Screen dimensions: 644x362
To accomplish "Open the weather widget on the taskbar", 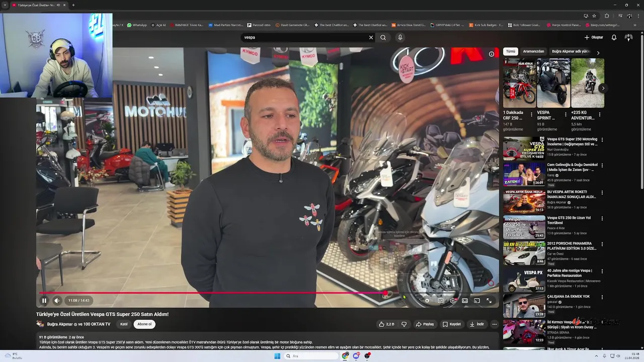I will 14,356.
